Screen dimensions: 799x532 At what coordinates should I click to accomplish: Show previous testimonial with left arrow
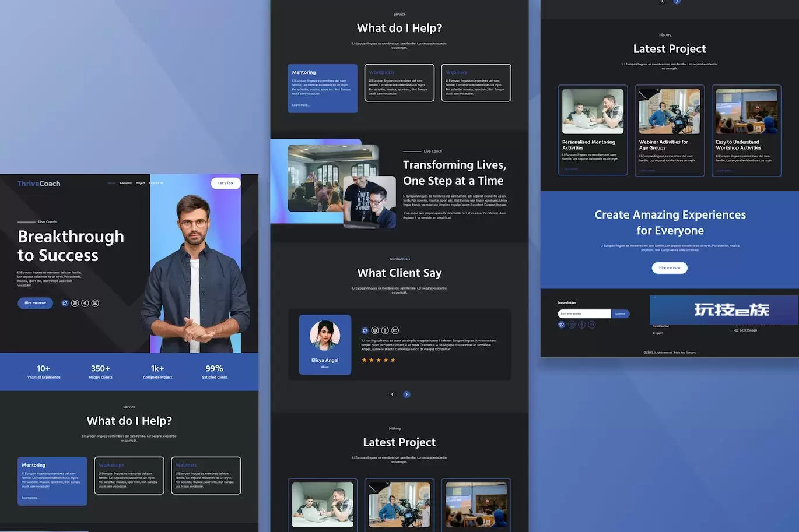pos(392,394)
